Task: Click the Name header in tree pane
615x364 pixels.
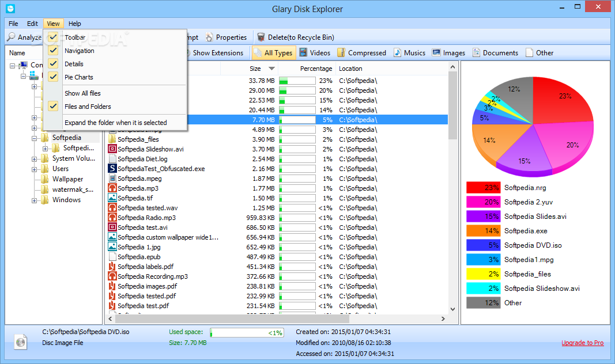Action: pos(17,52)
